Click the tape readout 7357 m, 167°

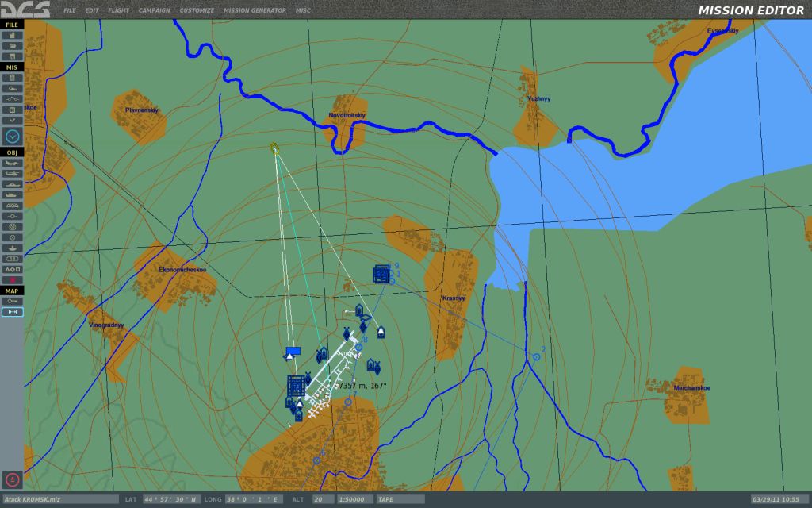pyautogui.click(x=362, y=386)
